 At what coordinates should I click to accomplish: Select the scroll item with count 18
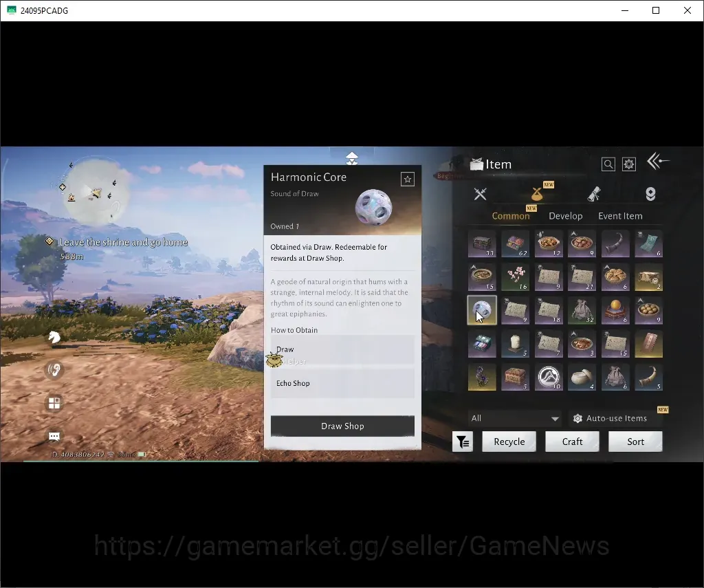coord(549,310)
